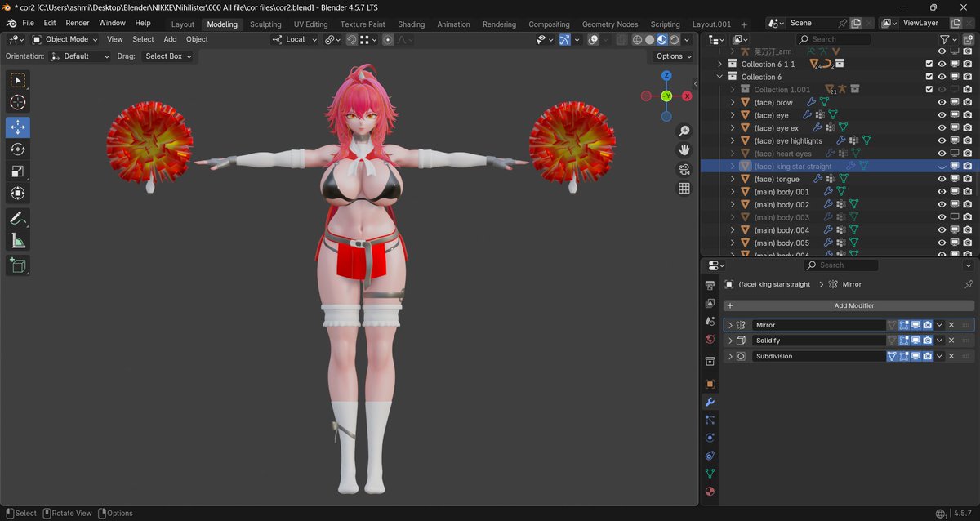The width and height of the screenshot is (980, 521).
Task: Hide (face) brow with its eye icon
Action: point(942,102)
